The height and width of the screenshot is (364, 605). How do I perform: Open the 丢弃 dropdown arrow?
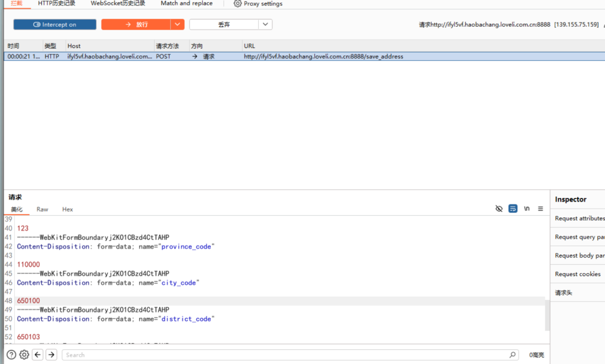pyautogui.click(x=265, y=25)
